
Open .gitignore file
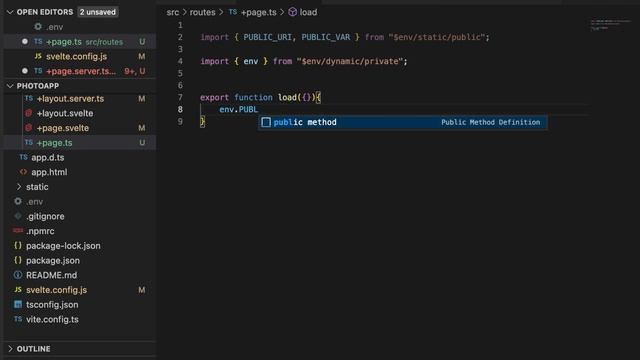click(45, 216)
